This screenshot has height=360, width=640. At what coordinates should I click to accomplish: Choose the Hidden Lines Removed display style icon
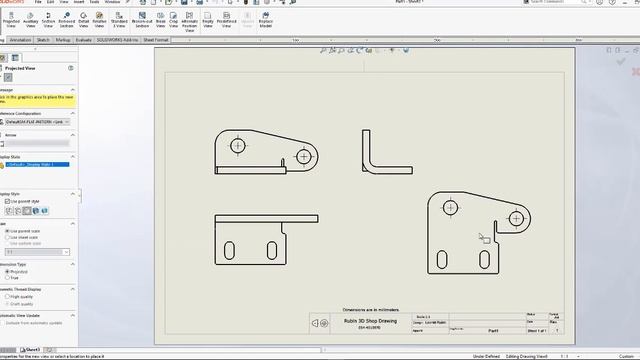point(27,211)
